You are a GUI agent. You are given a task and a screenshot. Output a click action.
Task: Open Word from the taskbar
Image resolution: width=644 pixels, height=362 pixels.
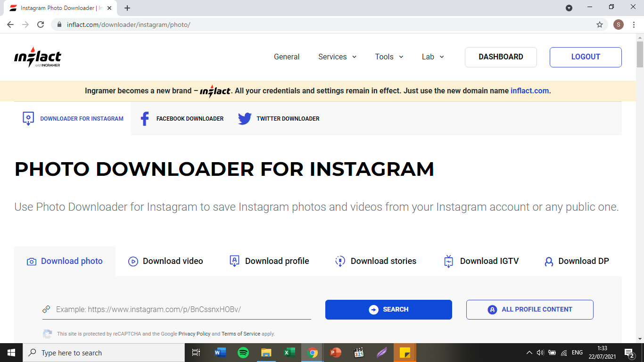220,353
